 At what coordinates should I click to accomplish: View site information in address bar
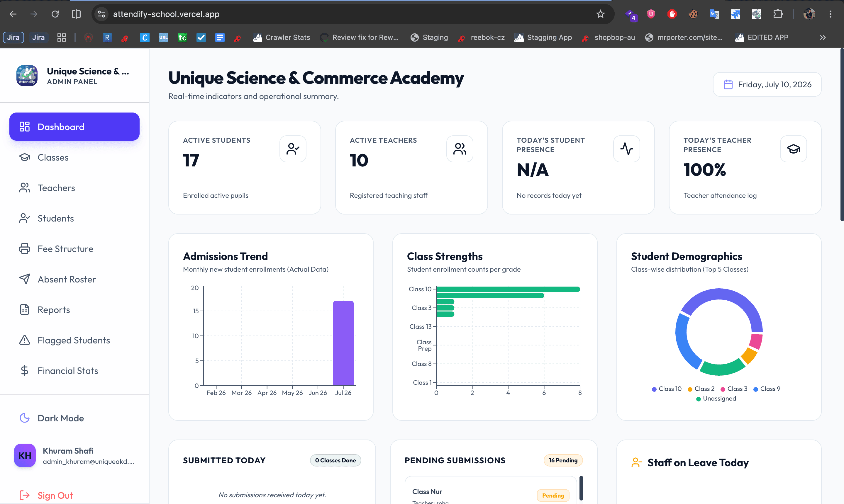click(101, 14)
